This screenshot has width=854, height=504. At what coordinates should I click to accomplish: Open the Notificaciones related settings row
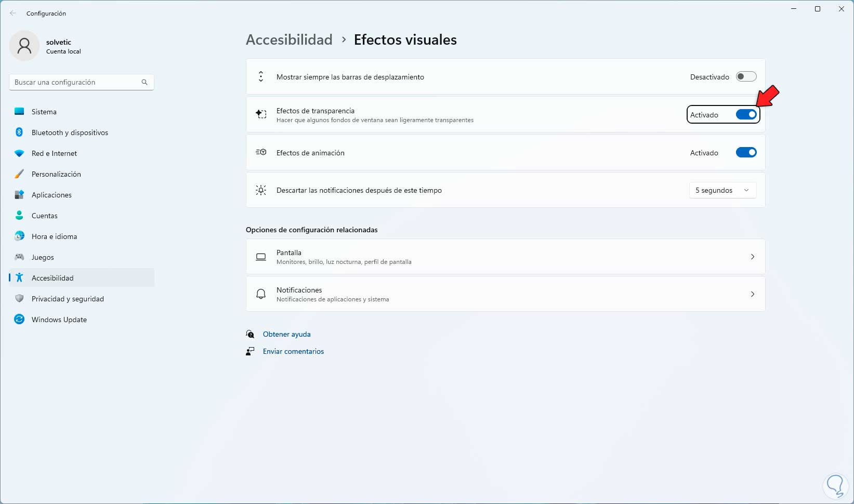pyautogui.click(x=505, y=294)
